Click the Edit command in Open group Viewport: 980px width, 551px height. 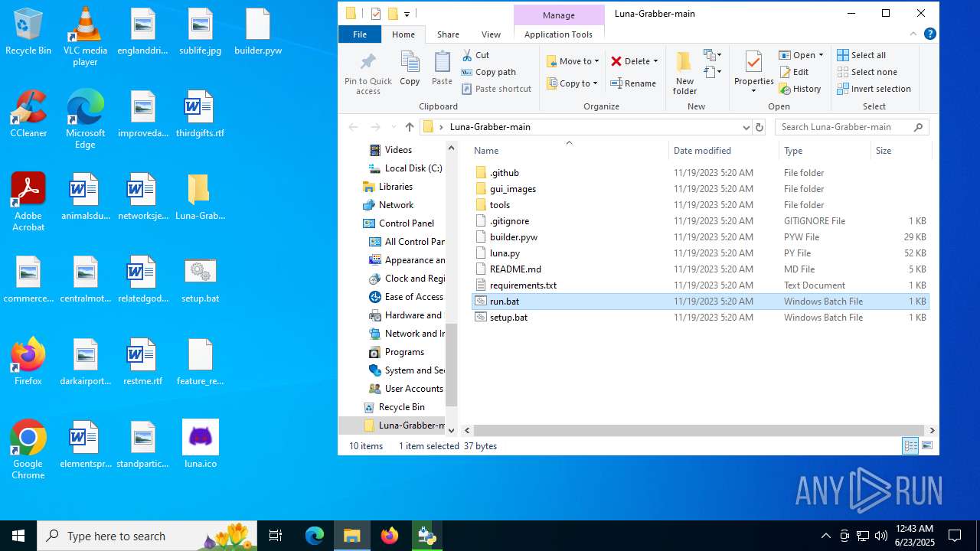tap(794, 72)
